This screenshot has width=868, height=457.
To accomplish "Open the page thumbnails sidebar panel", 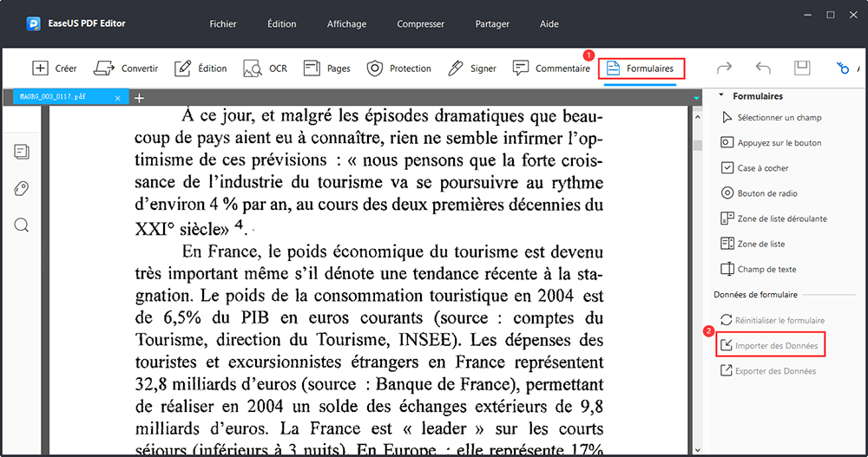I will click(x=22, y=152).
